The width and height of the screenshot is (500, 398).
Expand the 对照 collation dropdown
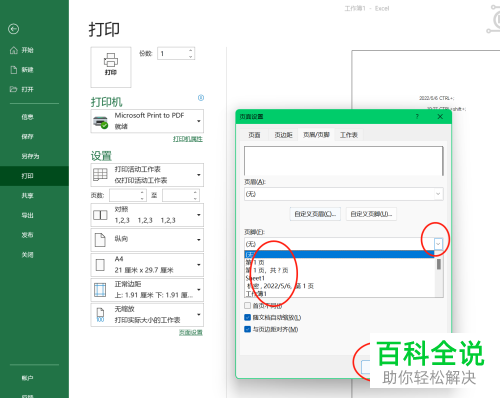[199, 215]
